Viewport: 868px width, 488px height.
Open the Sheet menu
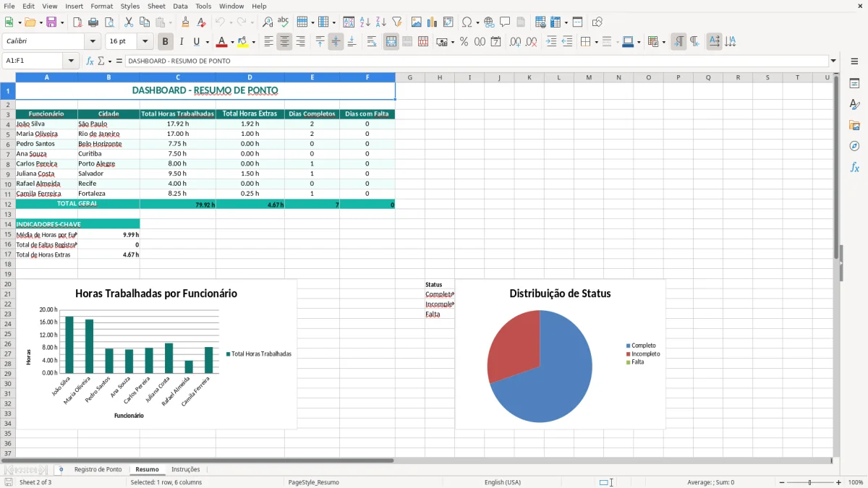(156, 6)
